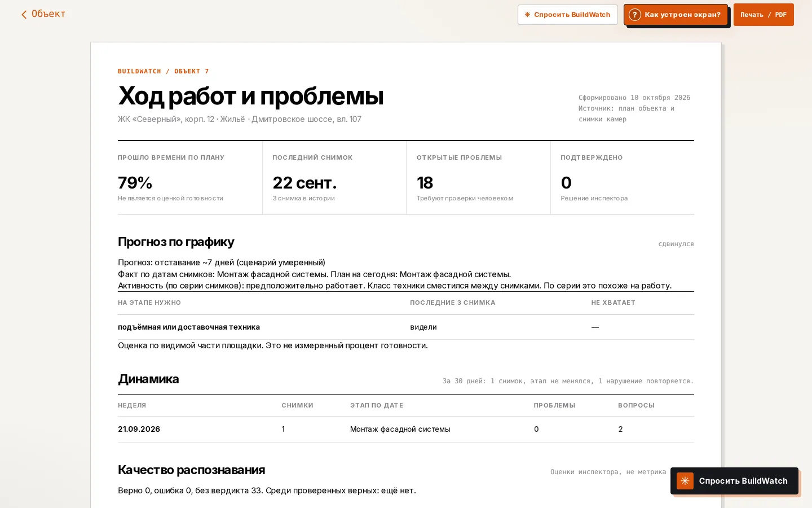
Task: Select the address line ЖК «Северный», корп. 12
Action: pos(240,119)
